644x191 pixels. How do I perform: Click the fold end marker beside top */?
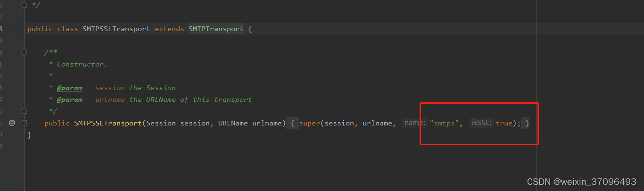24,5
